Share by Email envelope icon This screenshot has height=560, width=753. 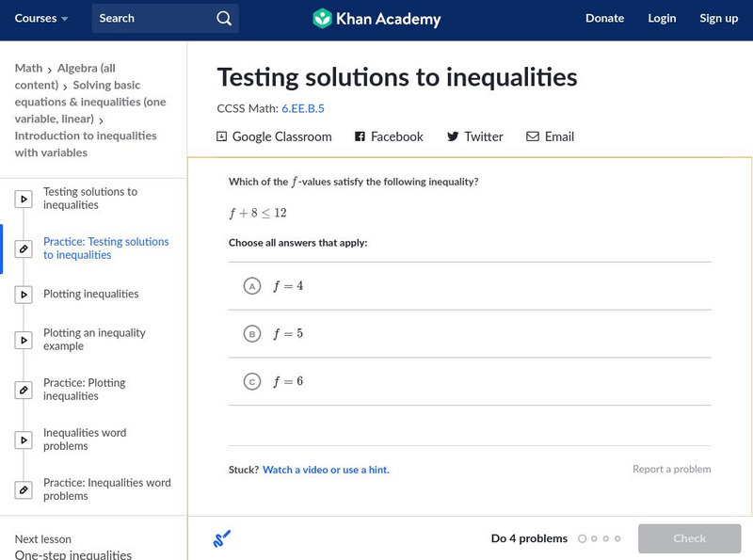(x=533, y=136)
